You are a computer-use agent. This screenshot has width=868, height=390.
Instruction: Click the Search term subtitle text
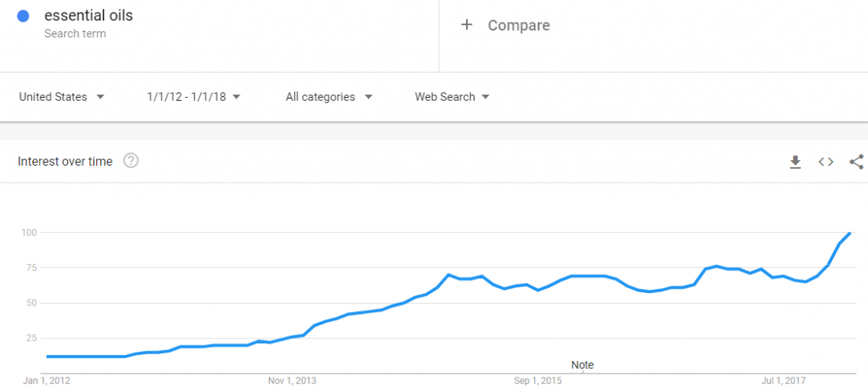pos(75,34)
